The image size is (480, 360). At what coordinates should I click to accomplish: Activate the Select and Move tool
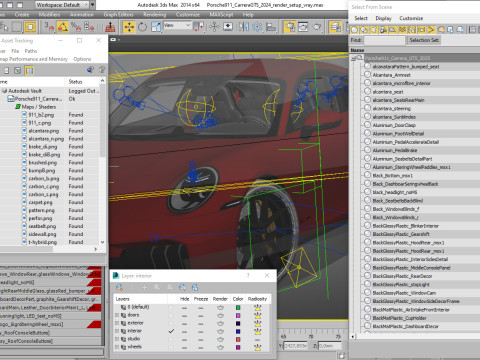(x=129, y=27)
